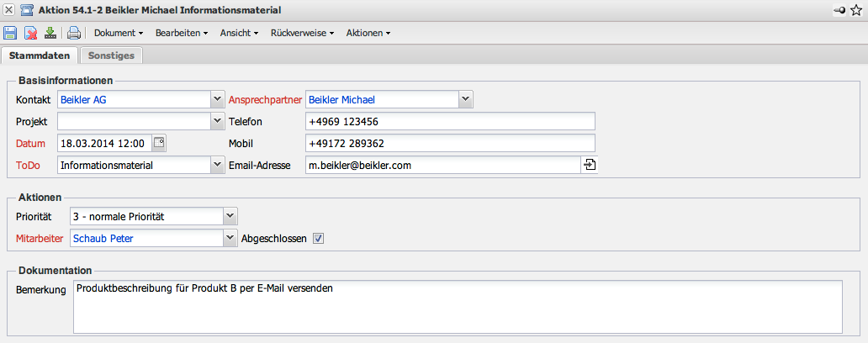Switch to the Sonstiges tab

coord(111,55)
